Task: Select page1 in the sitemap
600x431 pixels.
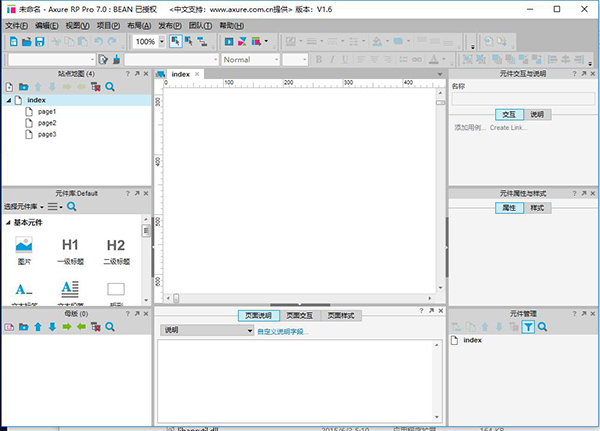Action: (47, 112)
